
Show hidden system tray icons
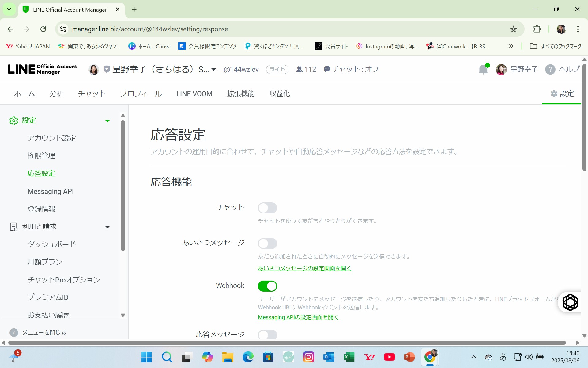point(473,357)
